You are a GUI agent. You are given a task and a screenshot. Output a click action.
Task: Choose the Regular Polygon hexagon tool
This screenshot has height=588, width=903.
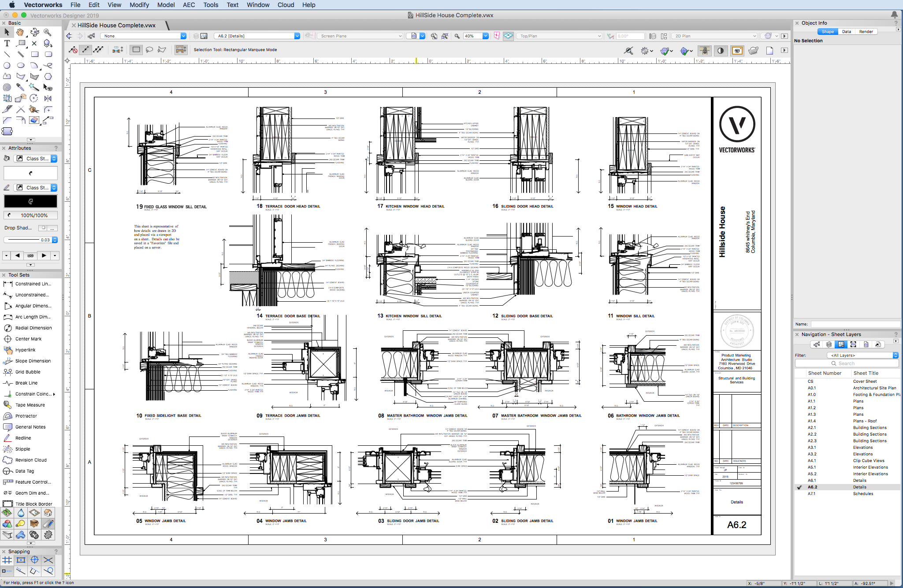point(48,76)
